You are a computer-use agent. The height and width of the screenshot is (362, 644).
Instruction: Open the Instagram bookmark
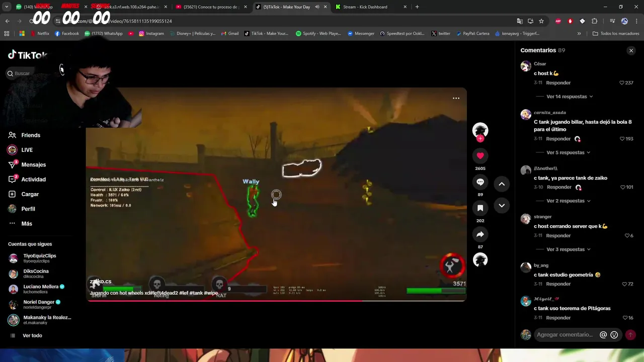(151, 34)
